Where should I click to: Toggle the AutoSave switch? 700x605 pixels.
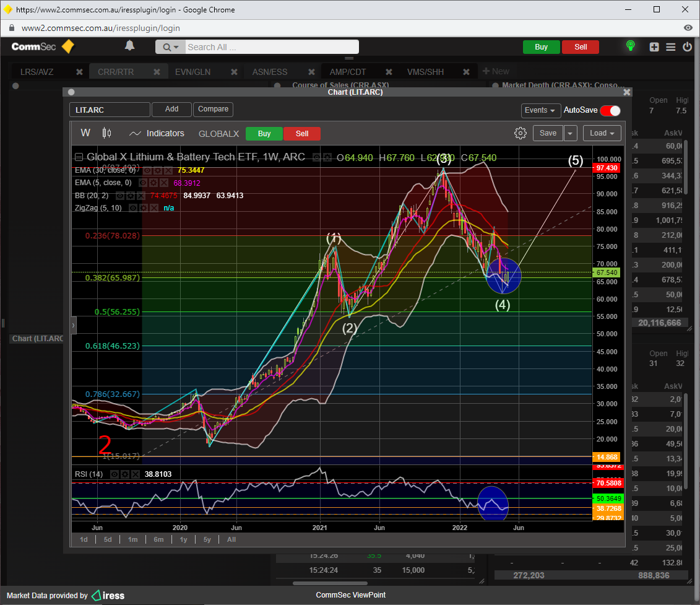pyautogui.click(x=610, y=110)
